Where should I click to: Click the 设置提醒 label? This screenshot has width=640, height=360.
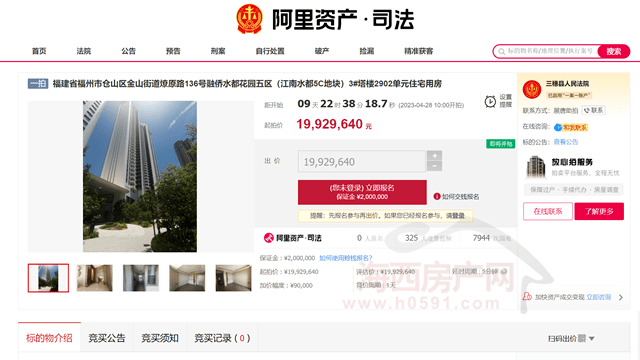coord(506,101)
